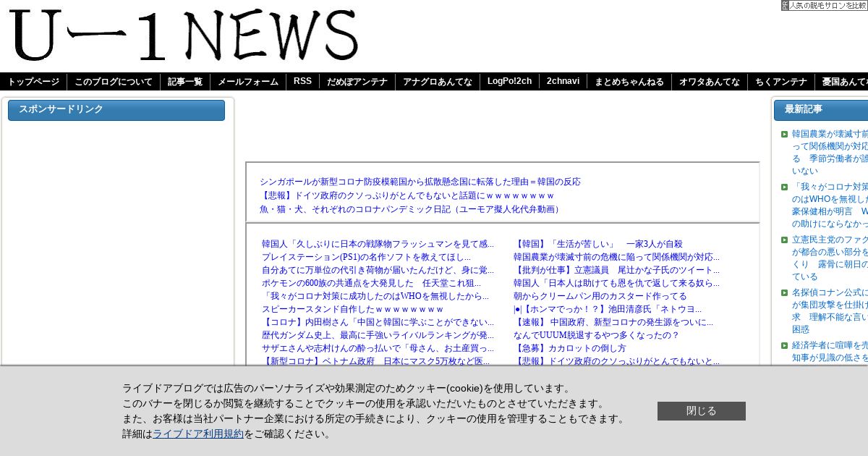Open the ライブドア利用規約 link

coord(198,434)
